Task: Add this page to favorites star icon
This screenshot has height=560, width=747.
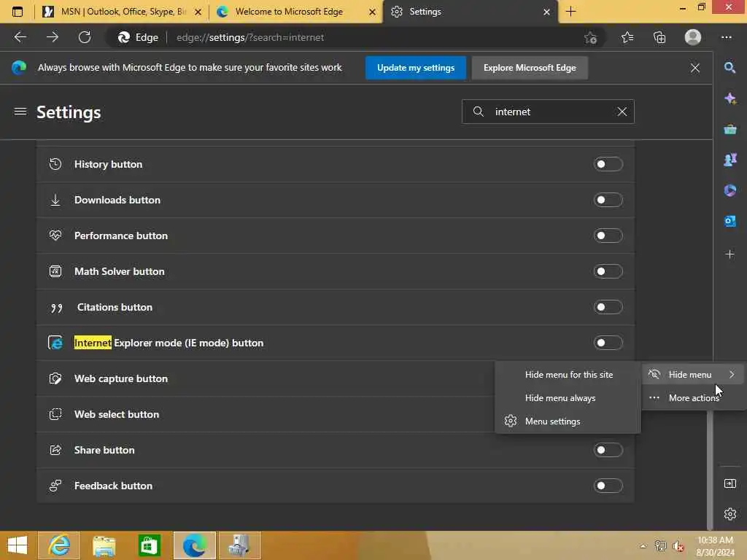Action: tap(591, 38)
